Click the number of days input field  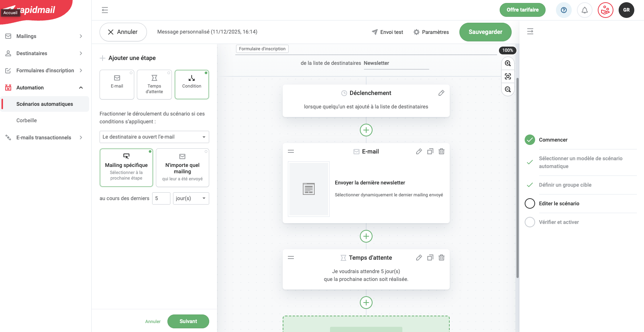click(161, 198)
